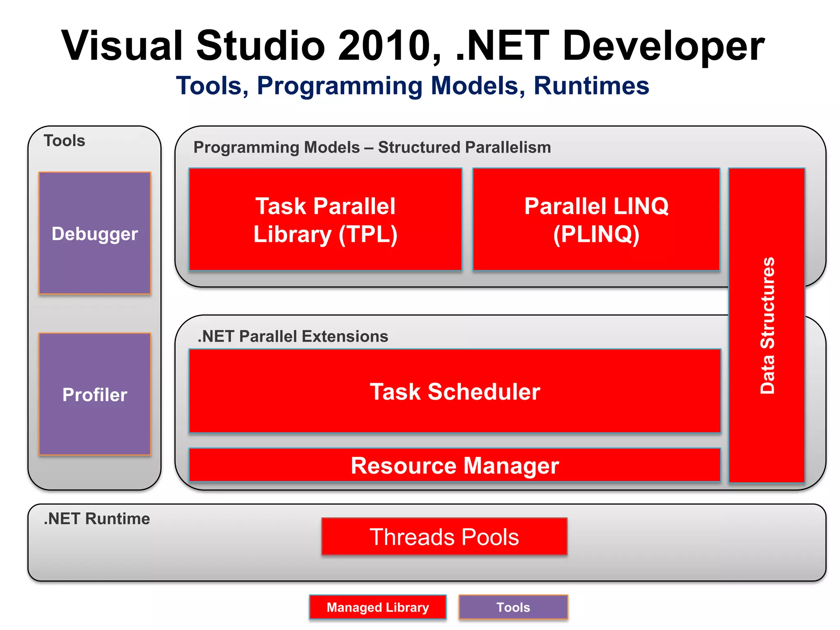The image size is (840, 630).
Task: Click the Profiler box
Action: [95, 394]
